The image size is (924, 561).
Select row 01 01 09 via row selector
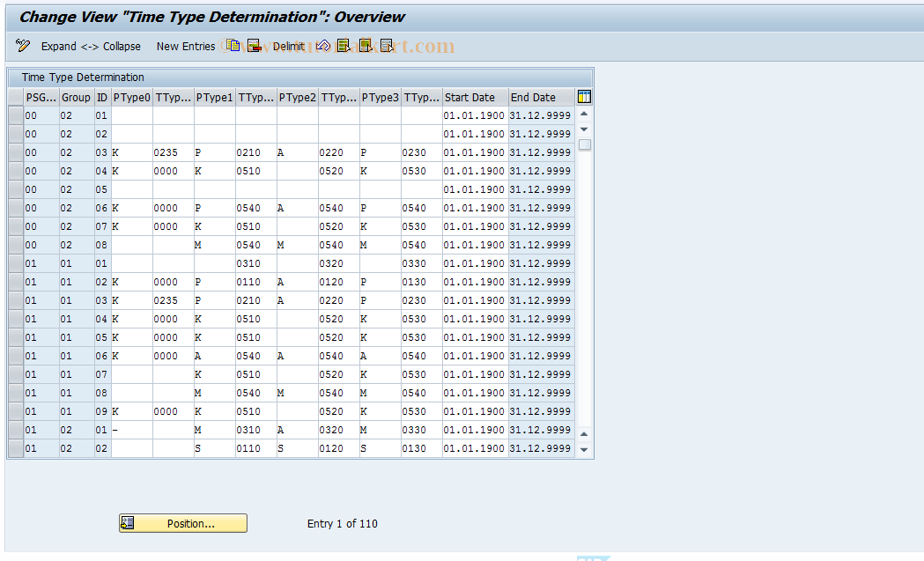(16, 411)
